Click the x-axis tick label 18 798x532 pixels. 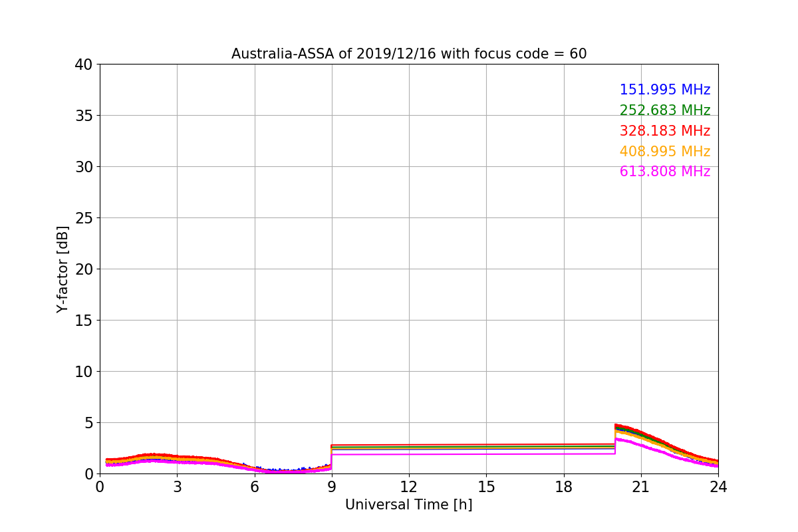(x=564, y=487)
